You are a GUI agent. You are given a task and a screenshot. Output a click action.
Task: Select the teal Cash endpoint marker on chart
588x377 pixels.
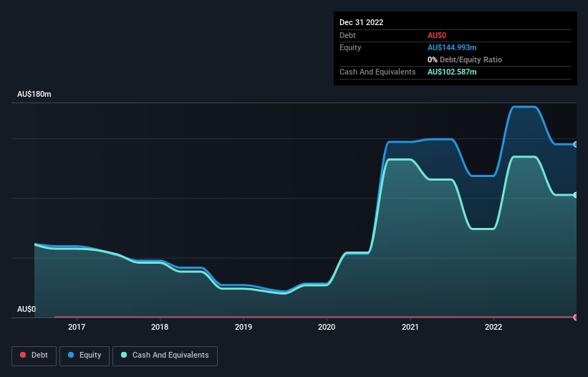click(x=576, y=195)
